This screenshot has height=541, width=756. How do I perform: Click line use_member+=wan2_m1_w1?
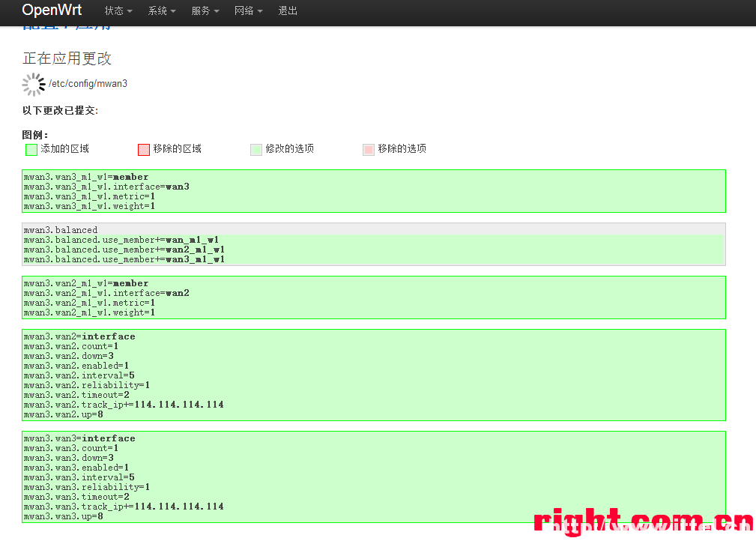tap(124, 250)
